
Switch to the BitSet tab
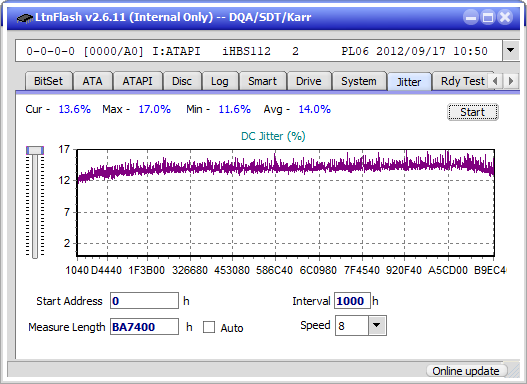click(48, 81)
